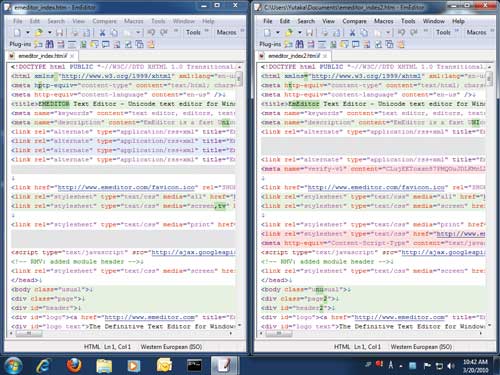Viewport: 500px width, 375px height.
Task: Expand New file dropdown arrow in emeditor_index2.htm window
Action: 278,32
